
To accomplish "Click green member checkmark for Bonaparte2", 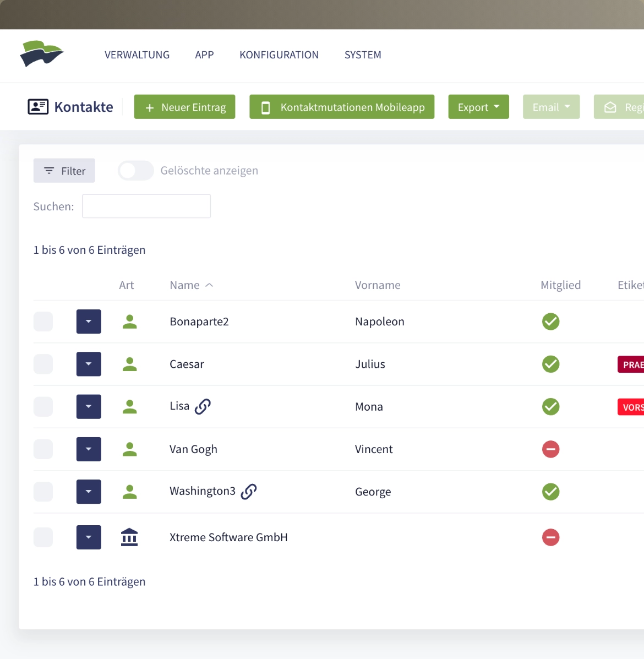I will point(550,322).
